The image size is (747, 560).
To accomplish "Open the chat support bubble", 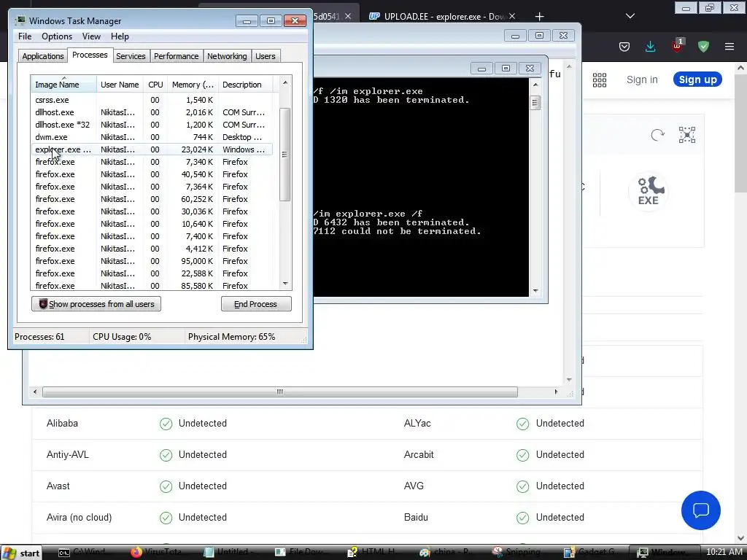I will coord(701,510).
